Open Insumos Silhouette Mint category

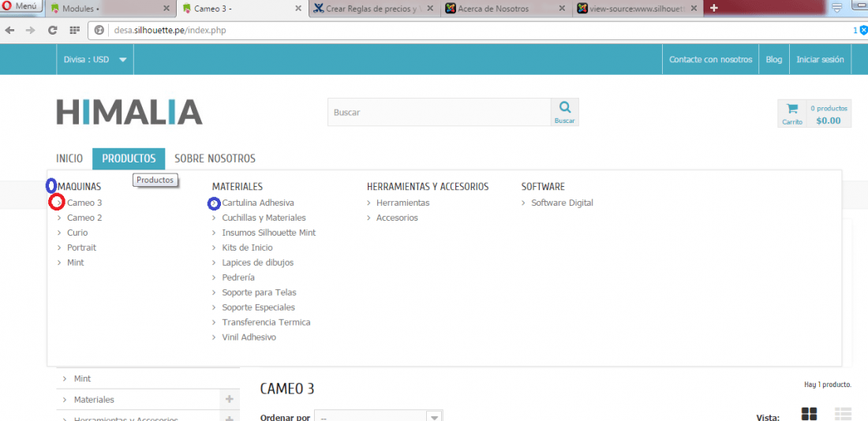(x=268, y=233)
